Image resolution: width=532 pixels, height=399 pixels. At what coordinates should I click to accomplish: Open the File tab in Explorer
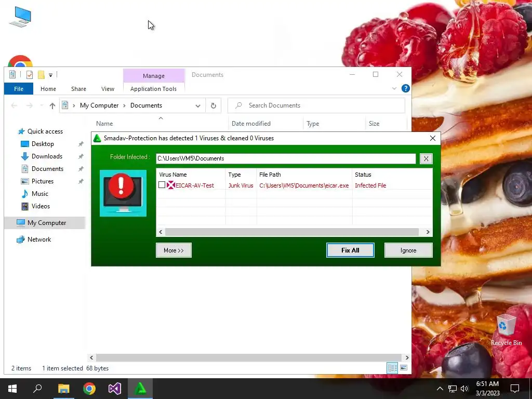(x=19, y=89)
